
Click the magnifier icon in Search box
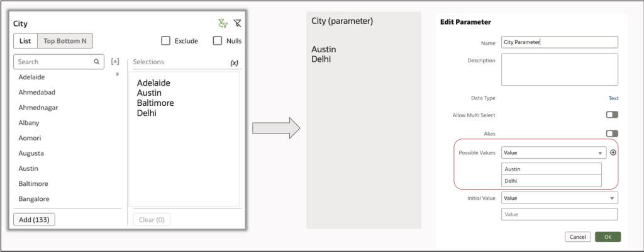[96, 62]
